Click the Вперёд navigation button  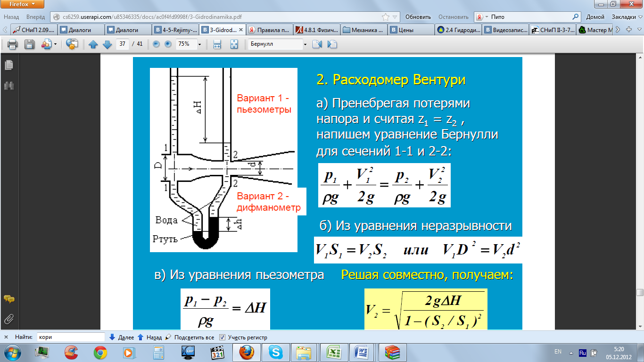tap(36, 16)
